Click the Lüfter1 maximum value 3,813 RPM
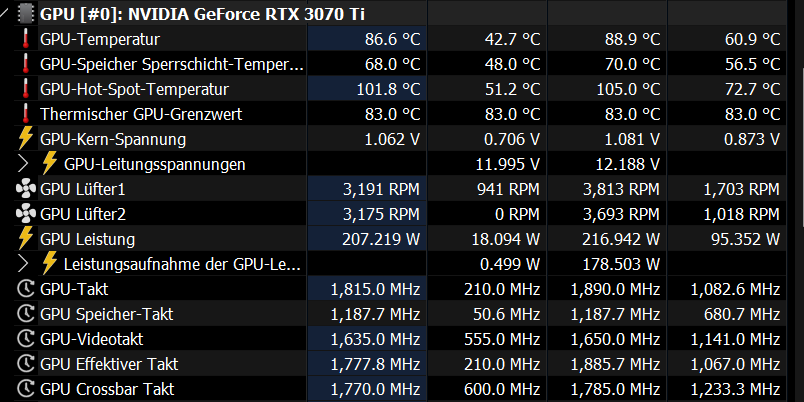This screenshot has width=804, height=402. 621,190
